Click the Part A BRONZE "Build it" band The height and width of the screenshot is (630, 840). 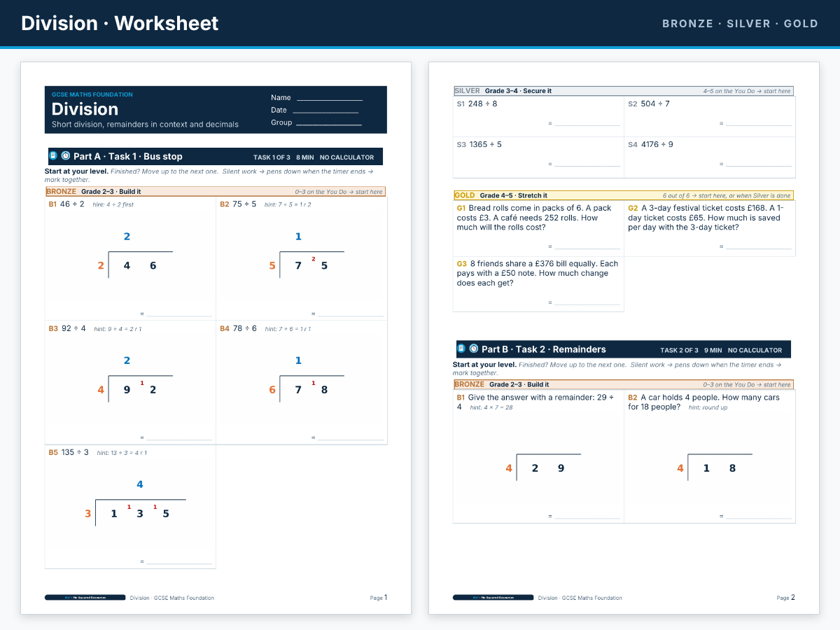tap(216, 191)
